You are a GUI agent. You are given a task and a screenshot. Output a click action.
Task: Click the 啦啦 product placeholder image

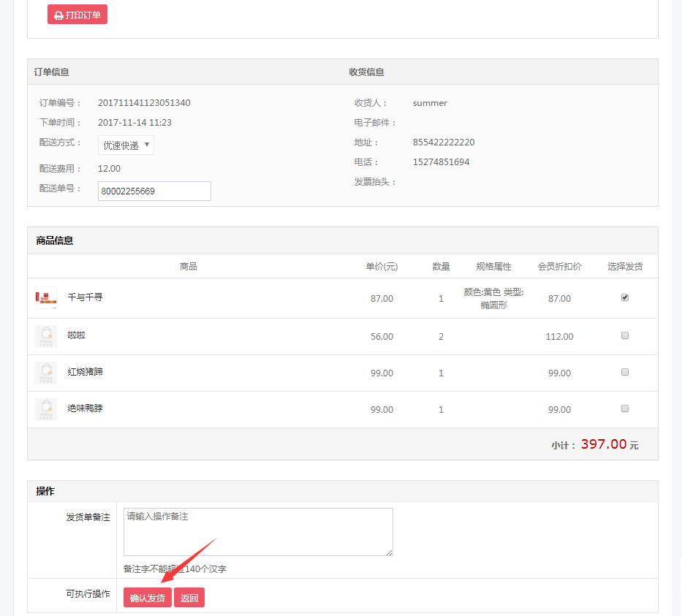(45, 336)
